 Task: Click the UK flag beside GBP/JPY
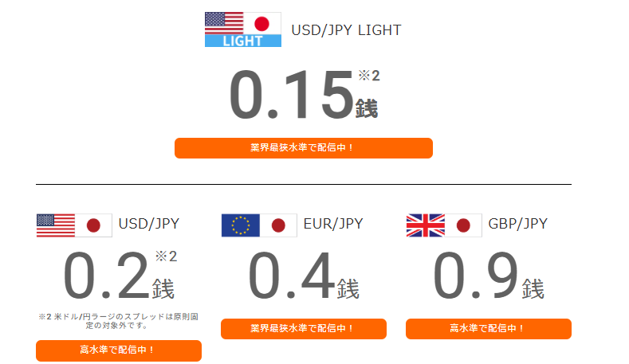pos(425,225)
